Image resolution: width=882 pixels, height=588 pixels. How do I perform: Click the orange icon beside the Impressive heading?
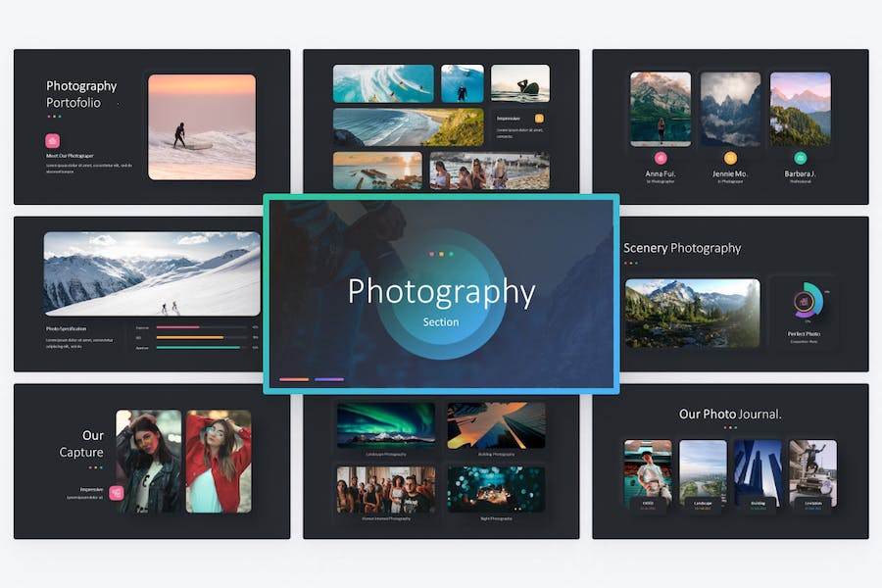[539, 119]
